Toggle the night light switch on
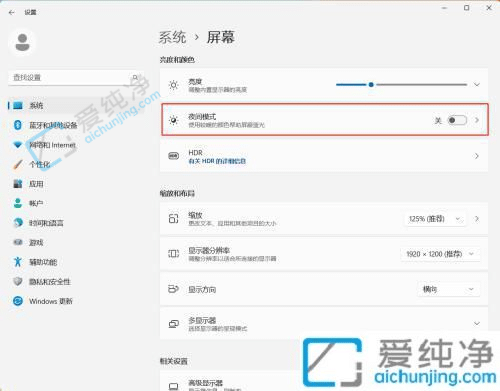 point(457,120)
